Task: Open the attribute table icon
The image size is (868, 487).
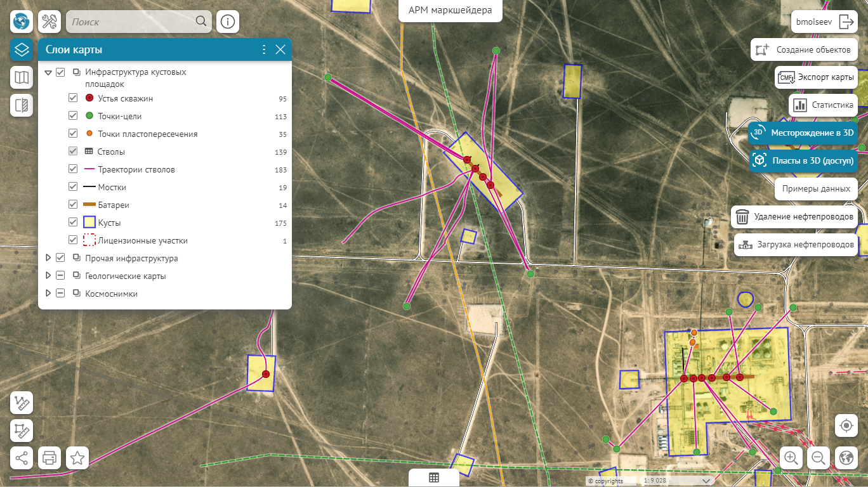Action: [434, 478]
